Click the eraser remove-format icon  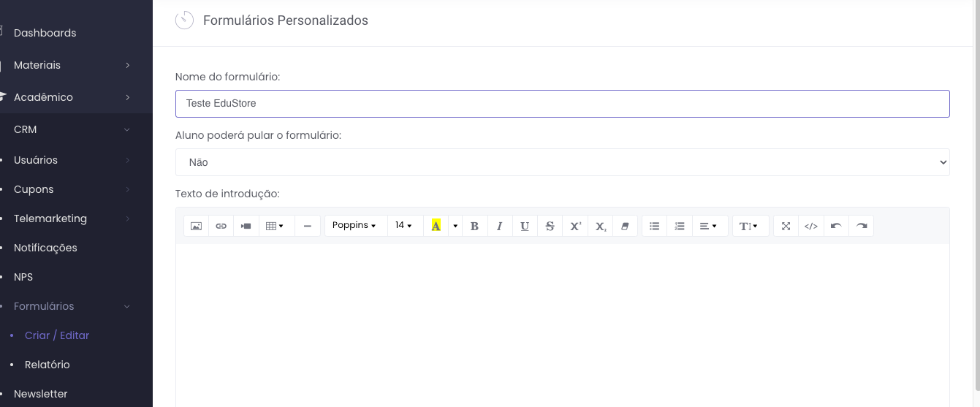tap(625, 226)
